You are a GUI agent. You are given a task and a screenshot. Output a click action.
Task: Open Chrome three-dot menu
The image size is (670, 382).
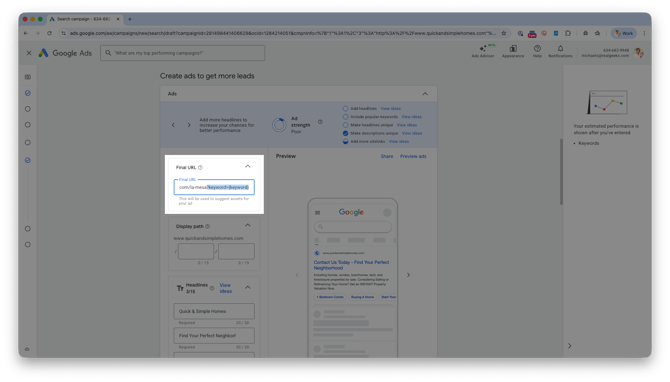pos(644,33)
